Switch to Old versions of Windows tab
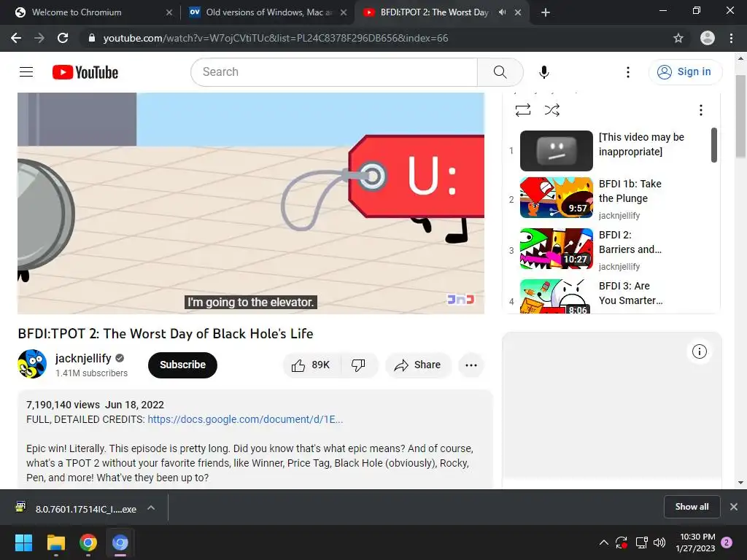The width and height of the screenshot is (747, 560). (x=267, y=12)
